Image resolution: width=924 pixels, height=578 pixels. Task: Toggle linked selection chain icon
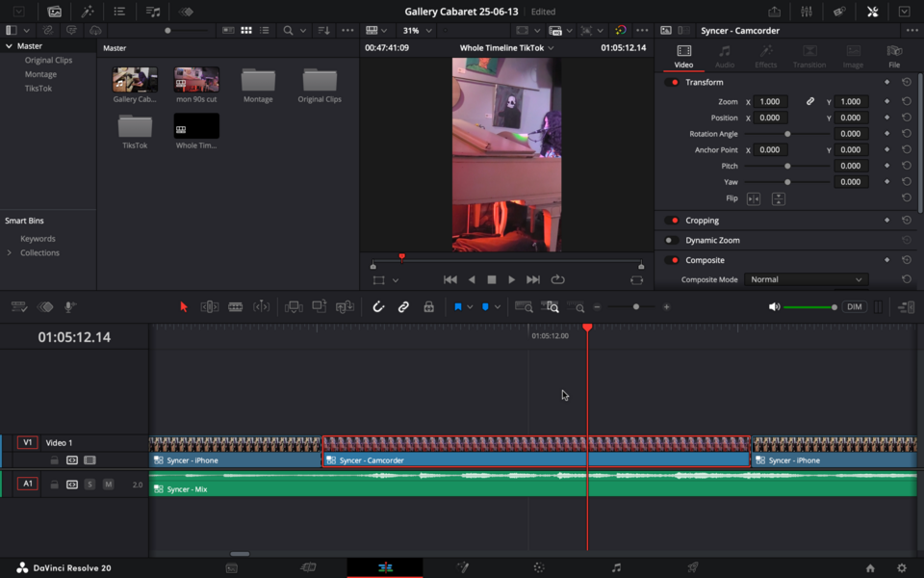(x=403, y=306)
